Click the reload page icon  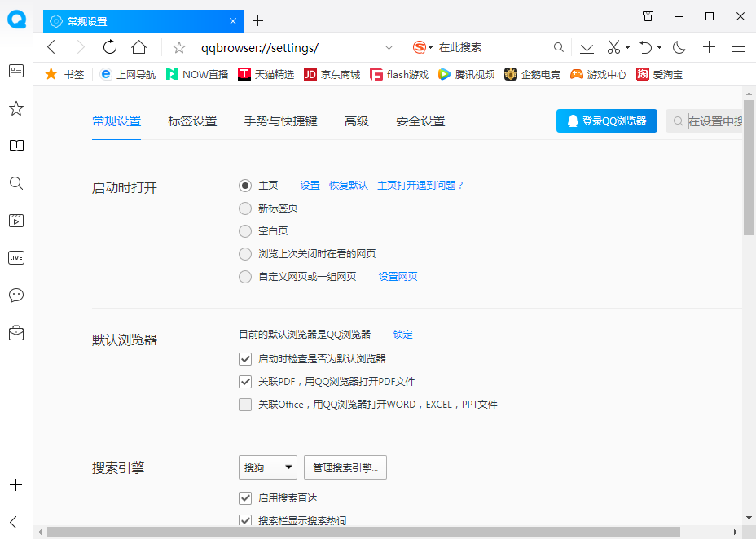pos(110,47)
